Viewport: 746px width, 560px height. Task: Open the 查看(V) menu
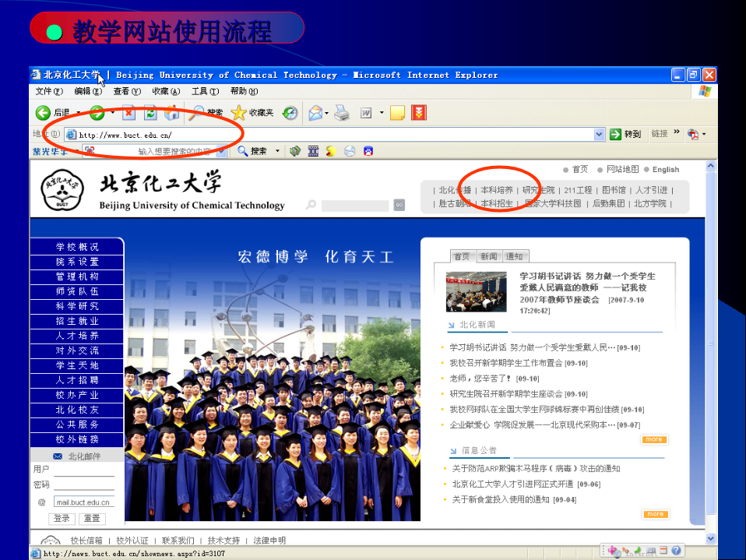127,91
